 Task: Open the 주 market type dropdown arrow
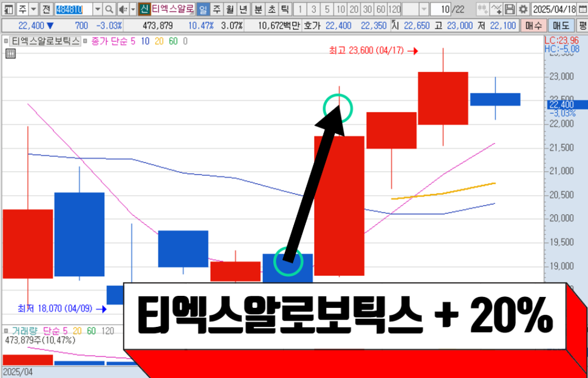tap(33, 9)
